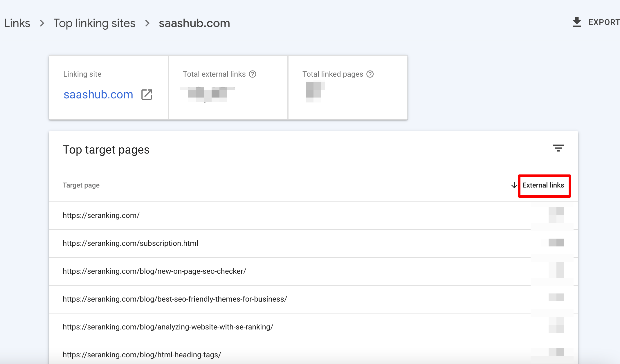620x364 pixels.
Task: Click the Linking site label
Action: [82, 74]
